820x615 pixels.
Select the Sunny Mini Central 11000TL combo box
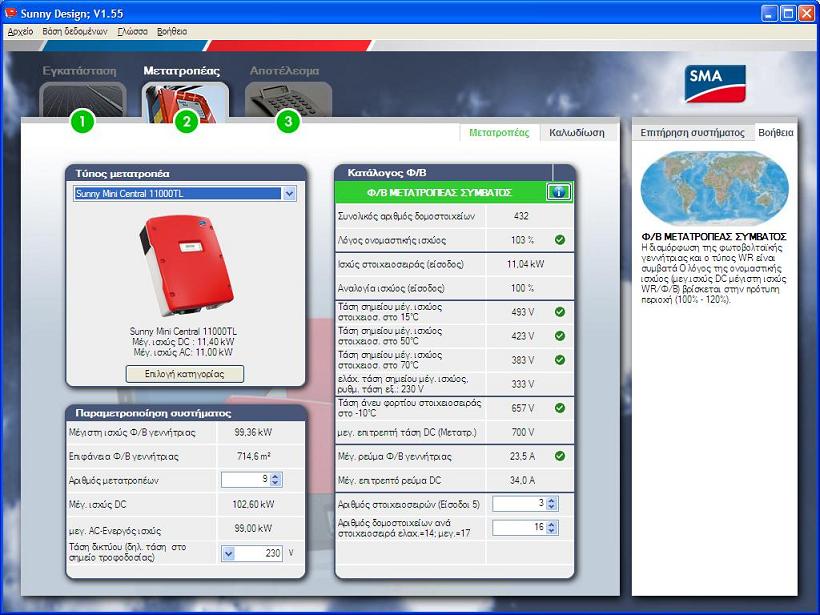click(x=185, y=193)
